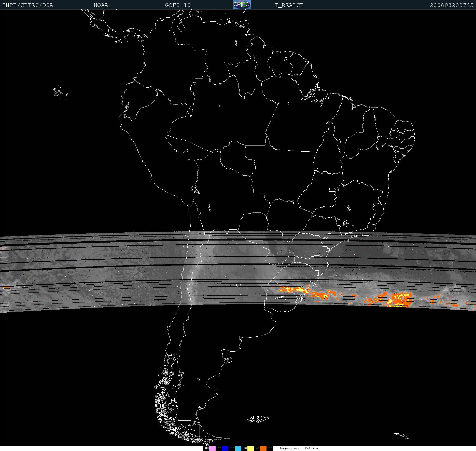Image resolution: width=476 pixels, height=451 pixels.
Task: Click the GOES-10 satellite label
Action: click(178, 5)
